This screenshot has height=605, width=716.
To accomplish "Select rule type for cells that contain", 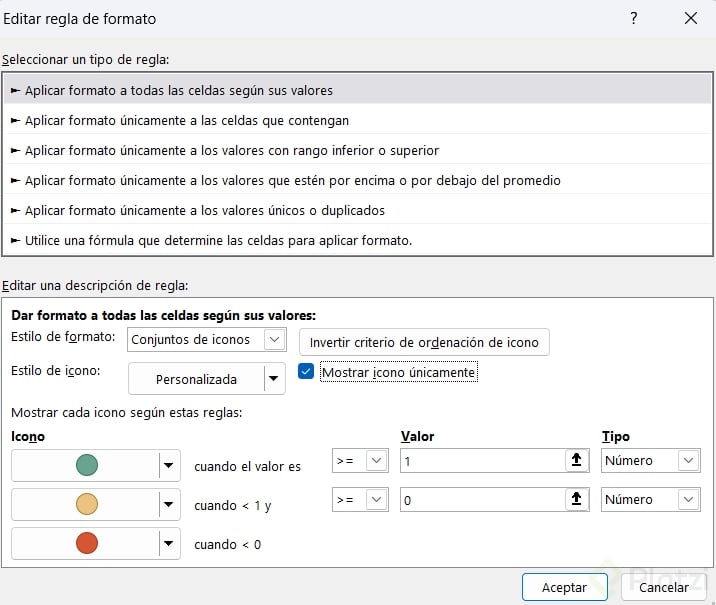I will click(186, 120).
